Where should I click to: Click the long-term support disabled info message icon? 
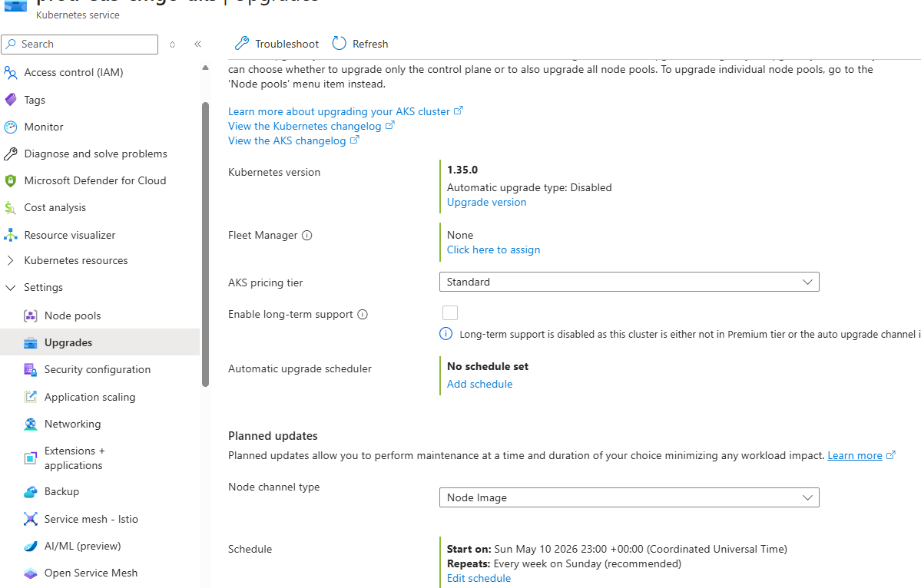446,334
